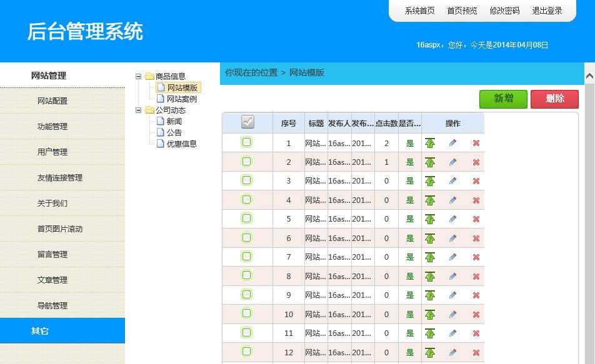Click the edit pencil icon in row 1
The width and height of the screenshot is (595, 364).
(452, 142)
